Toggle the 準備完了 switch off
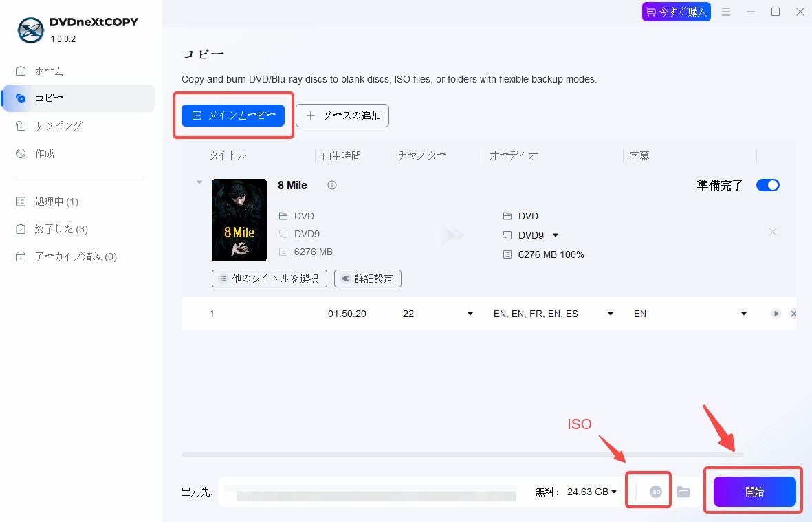This screenshot has width=812, height=522. [x=767, y=185]
